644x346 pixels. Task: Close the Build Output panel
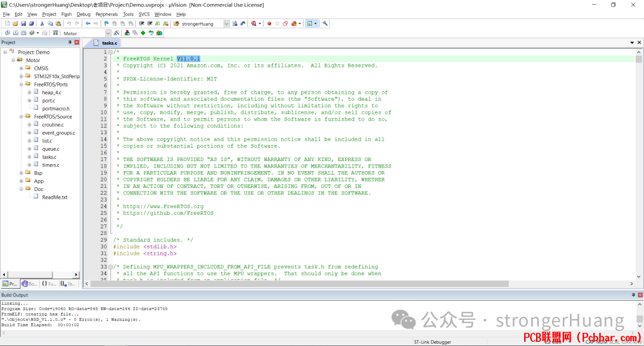click(x=640, y=295)
